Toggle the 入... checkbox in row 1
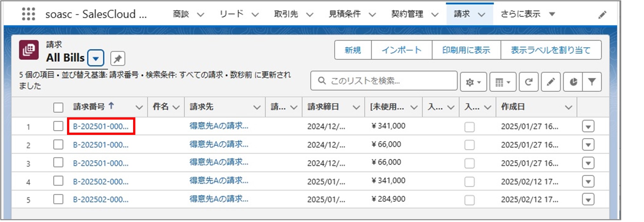This screenshot has height=222, width=644. tap(470, 127)
